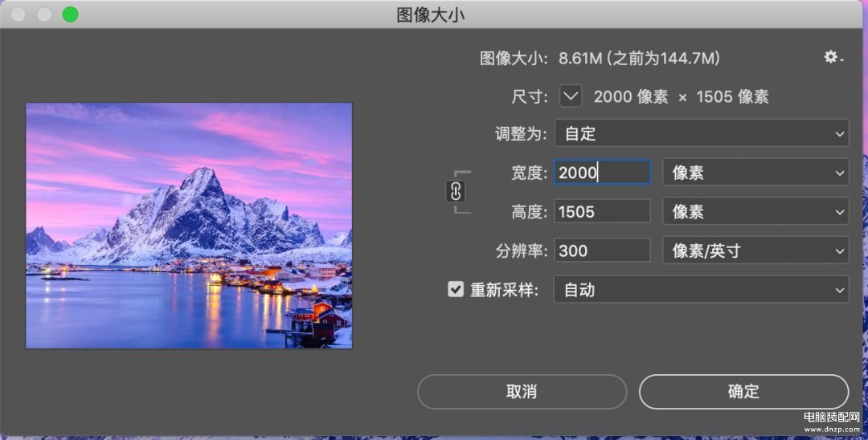
Task: Click the image preview thumbnail
Action: (x=189, y=226)
